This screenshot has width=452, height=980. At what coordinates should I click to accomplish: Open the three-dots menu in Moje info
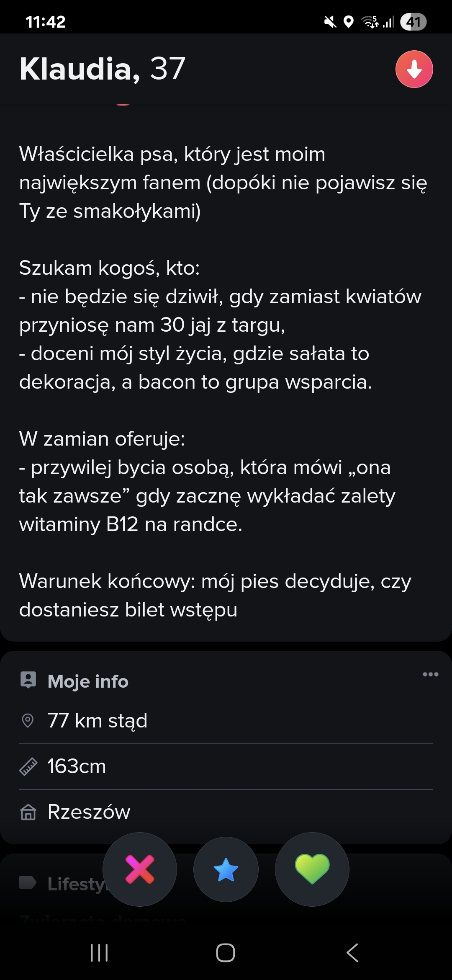430,674
